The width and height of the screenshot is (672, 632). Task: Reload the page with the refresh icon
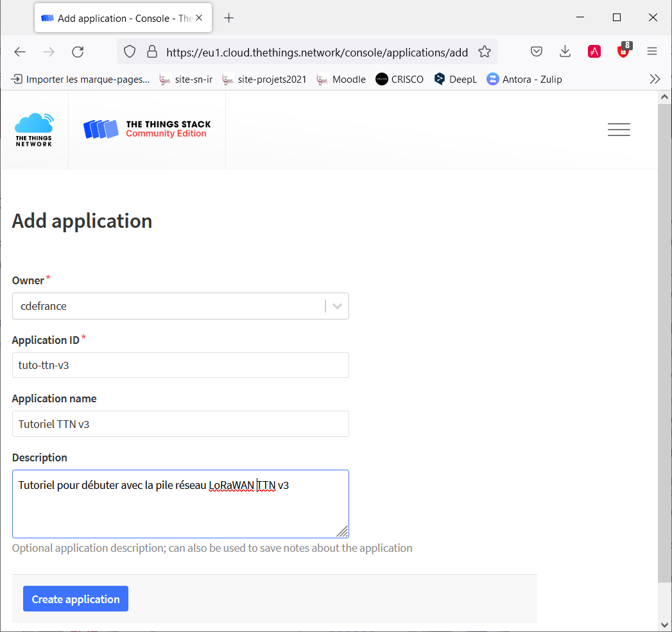pos(78,52)
